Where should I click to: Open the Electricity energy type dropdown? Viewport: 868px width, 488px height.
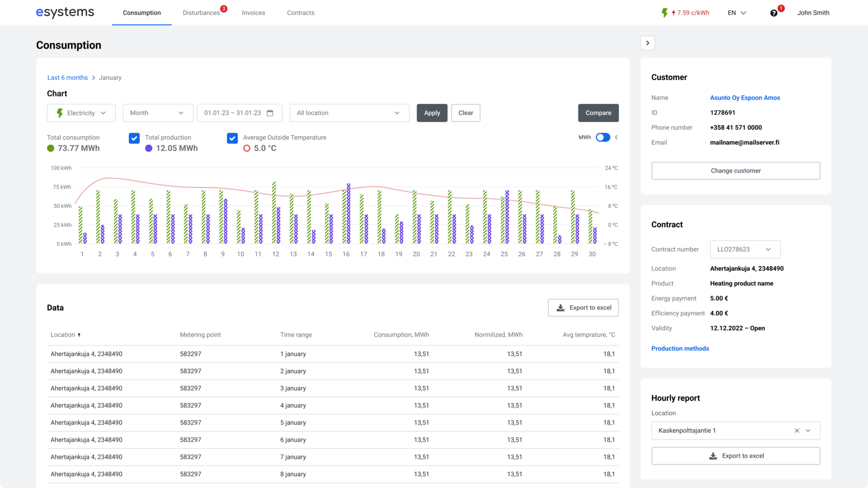81,113
